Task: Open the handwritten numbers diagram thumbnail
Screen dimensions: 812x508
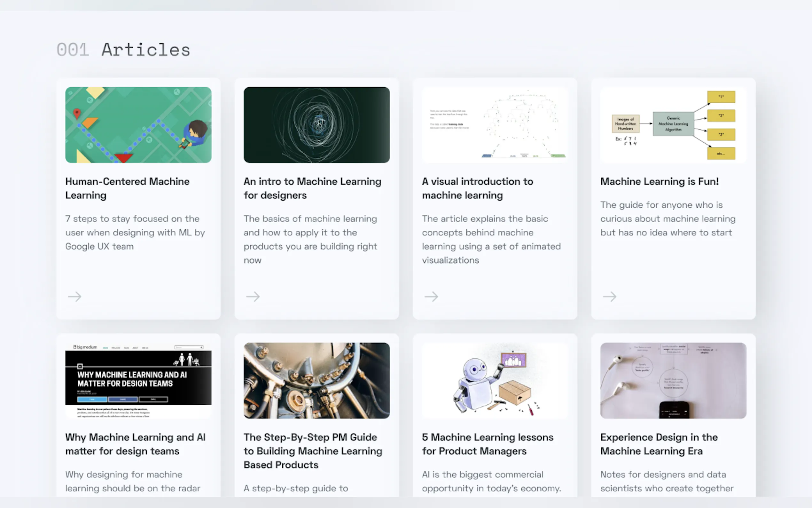Action: coord(673,125)
